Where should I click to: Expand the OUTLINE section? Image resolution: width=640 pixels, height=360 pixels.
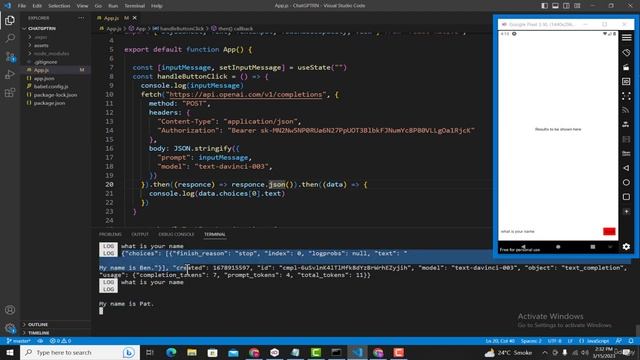click(38, 324)
